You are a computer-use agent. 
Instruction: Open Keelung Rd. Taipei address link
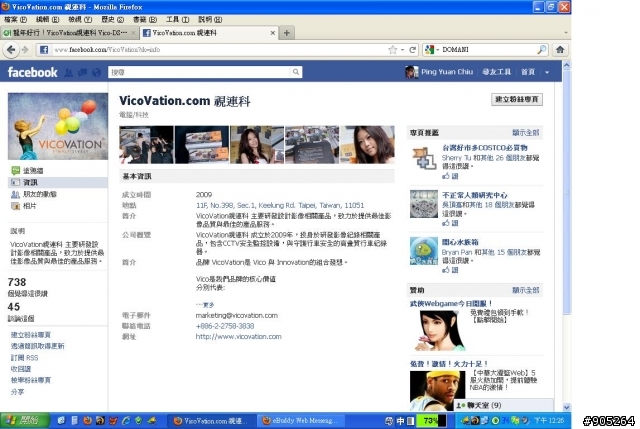point(280,205)
